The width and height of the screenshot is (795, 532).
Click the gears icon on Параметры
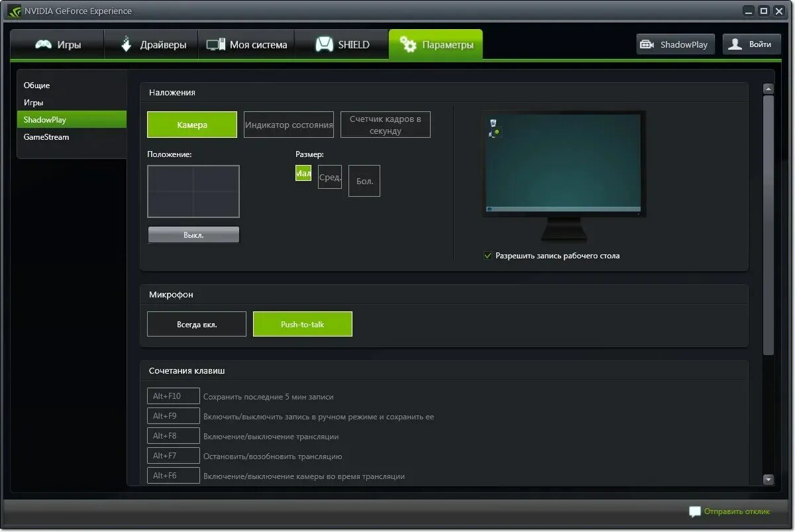[408, 45]
